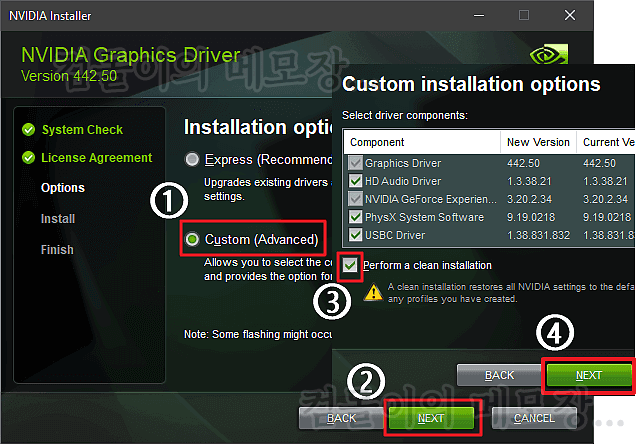
Task: Select the Express (Recommended) radio option
Action: pyautogui.click(x=192, y=159)
